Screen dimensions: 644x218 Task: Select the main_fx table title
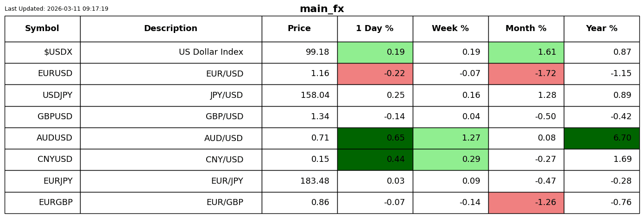click(x=322, y=9)
